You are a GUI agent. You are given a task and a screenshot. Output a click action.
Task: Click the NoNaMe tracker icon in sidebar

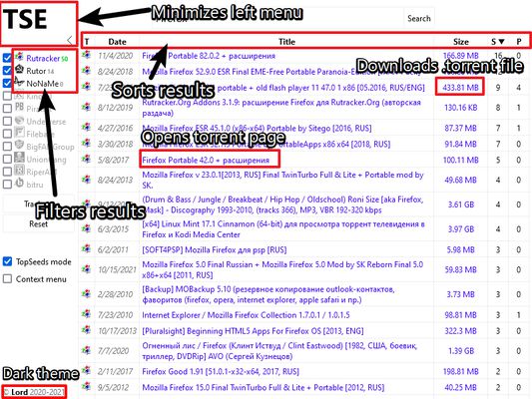tap(19, 82)
